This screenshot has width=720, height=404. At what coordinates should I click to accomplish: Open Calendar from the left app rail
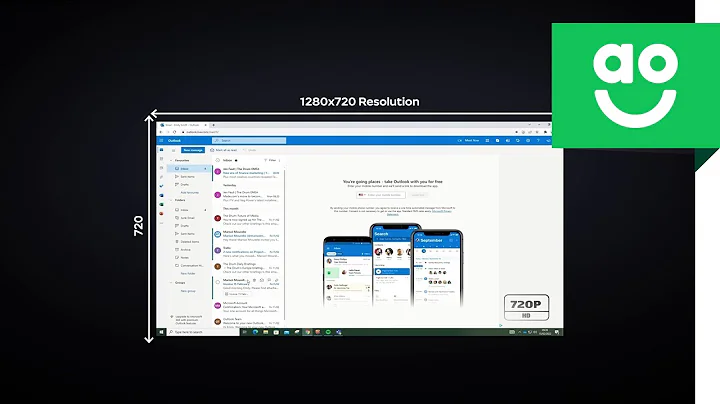[x=161, y=159]
